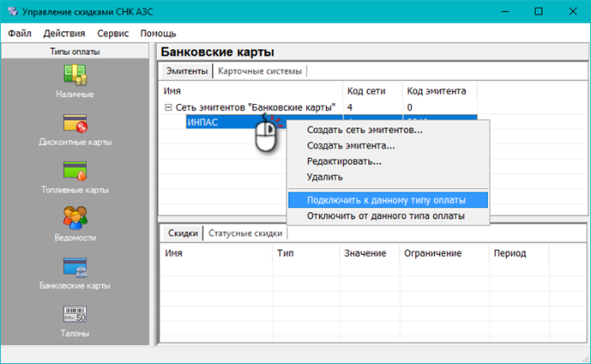
Task: Switch to the Статусные скидки tab
Action: (246, 232)
